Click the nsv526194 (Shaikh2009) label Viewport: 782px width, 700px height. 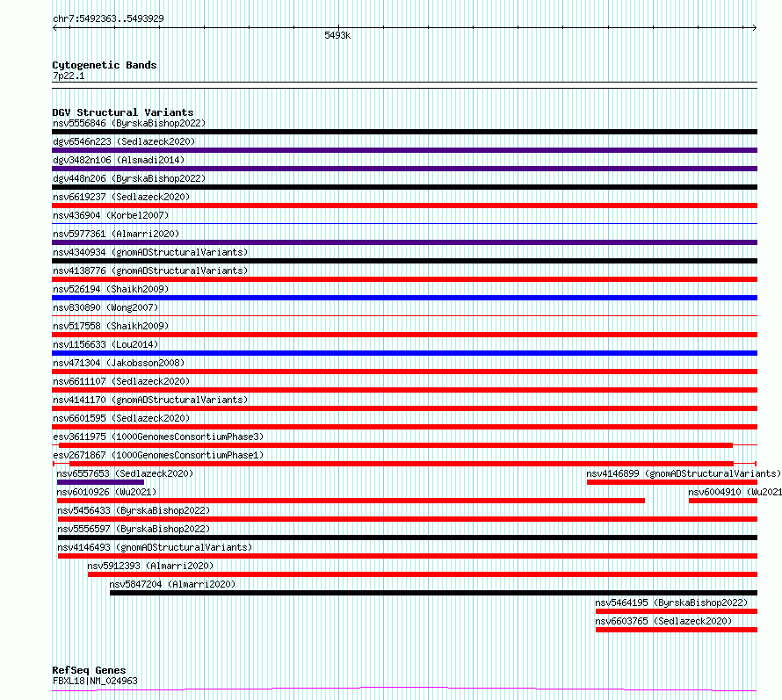pos(111,289)
